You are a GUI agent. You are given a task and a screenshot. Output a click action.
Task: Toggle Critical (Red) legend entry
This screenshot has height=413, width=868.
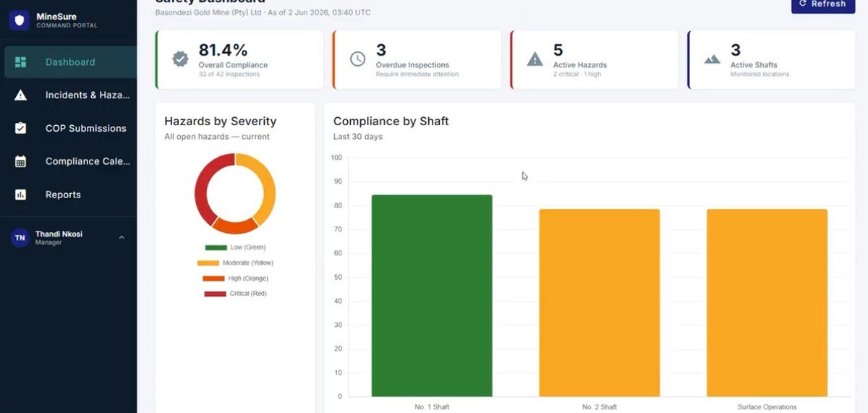coord(235,294)
